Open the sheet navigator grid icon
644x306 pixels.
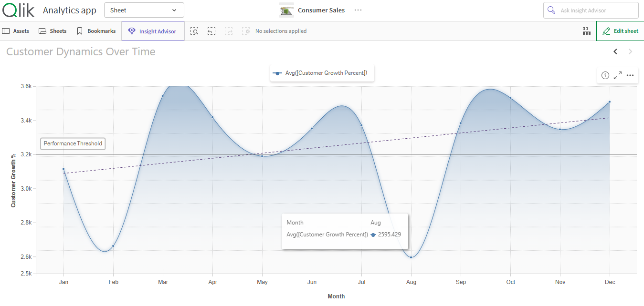[586, 31]
